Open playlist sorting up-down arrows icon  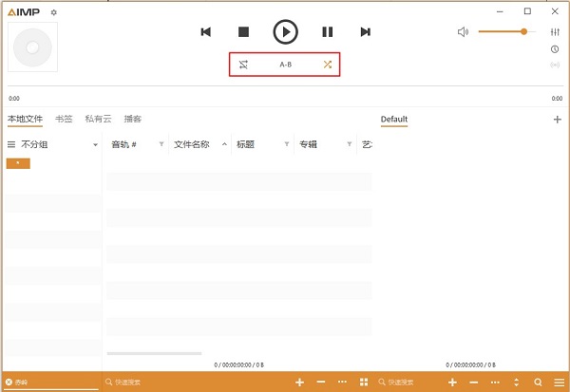tap(517, 383)
